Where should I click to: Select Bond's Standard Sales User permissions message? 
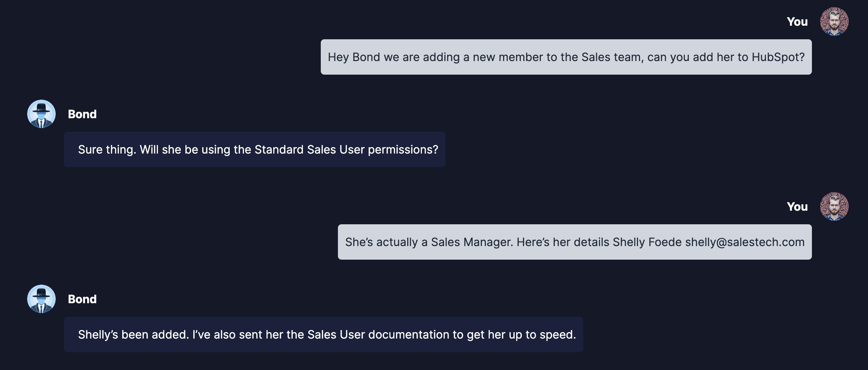(254, 150)
